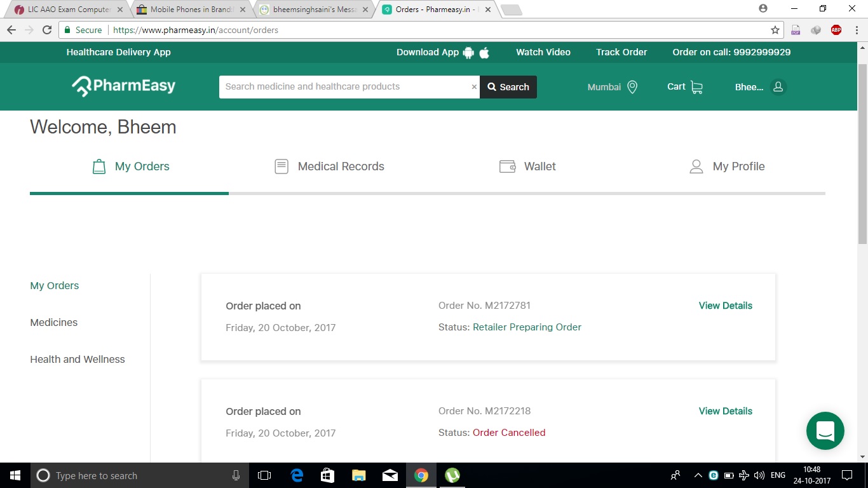The height and width of the screenshot is (488, 868).
Task: Open the Microsoft Store taskbar icon
Action: click(x=328, y=475)
